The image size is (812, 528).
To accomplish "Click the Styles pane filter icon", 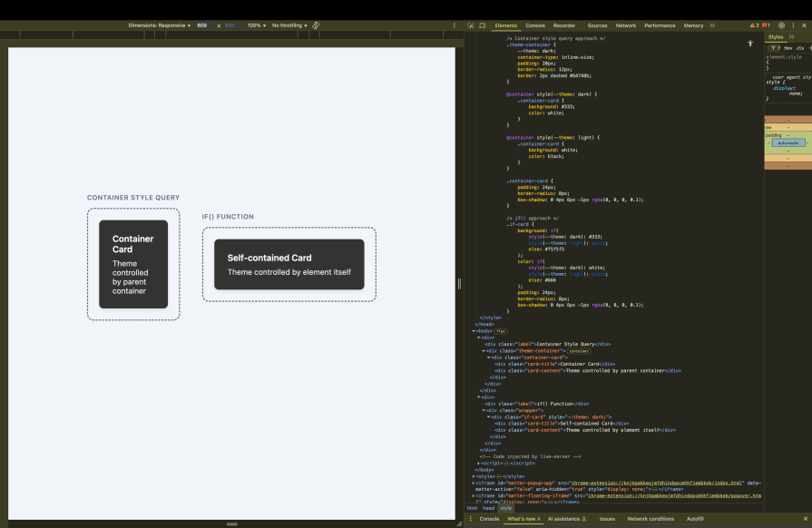I will (x=773, y=47).
